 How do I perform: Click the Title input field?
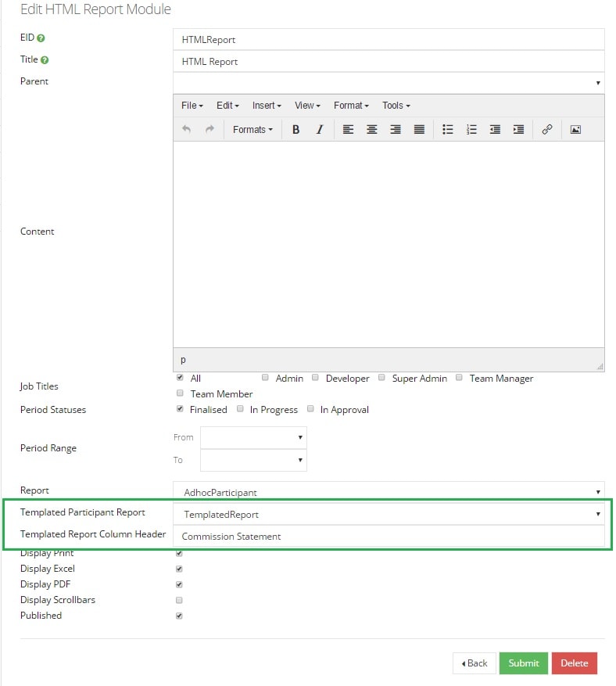[x=389, y=61]
